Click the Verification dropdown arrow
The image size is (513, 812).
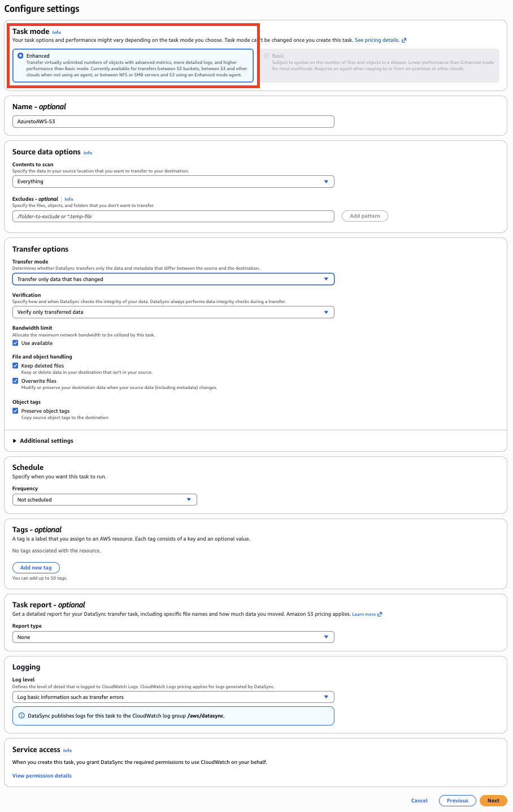326,312
